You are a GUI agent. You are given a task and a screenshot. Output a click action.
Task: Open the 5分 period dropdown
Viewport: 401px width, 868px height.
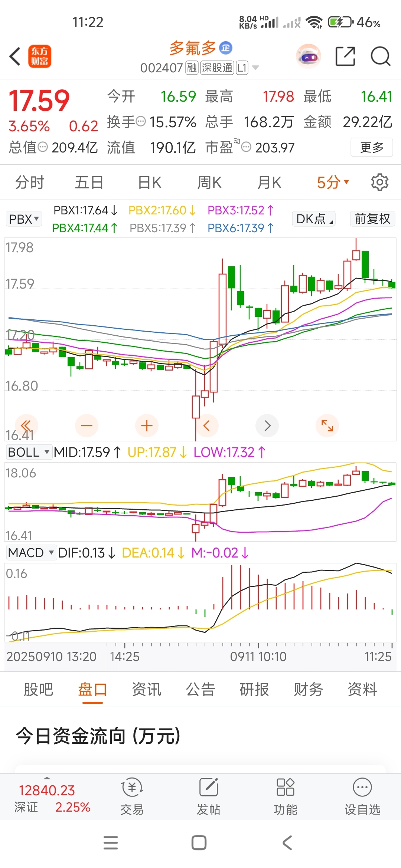[x=333, y=183]
